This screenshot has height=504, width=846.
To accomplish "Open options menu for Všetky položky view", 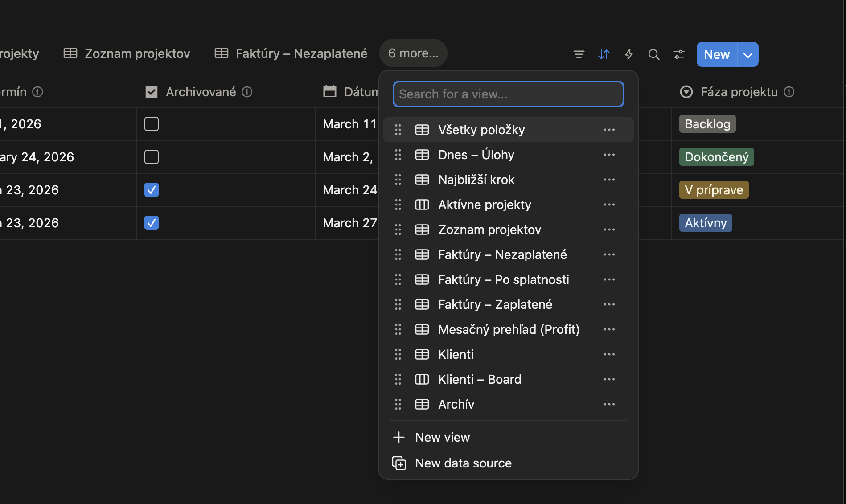I will 609,129.
